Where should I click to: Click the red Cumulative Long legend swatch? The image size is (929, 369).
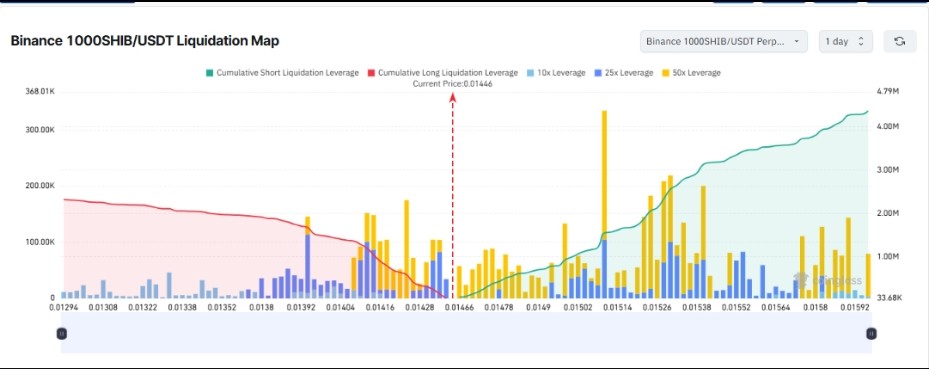371,73
